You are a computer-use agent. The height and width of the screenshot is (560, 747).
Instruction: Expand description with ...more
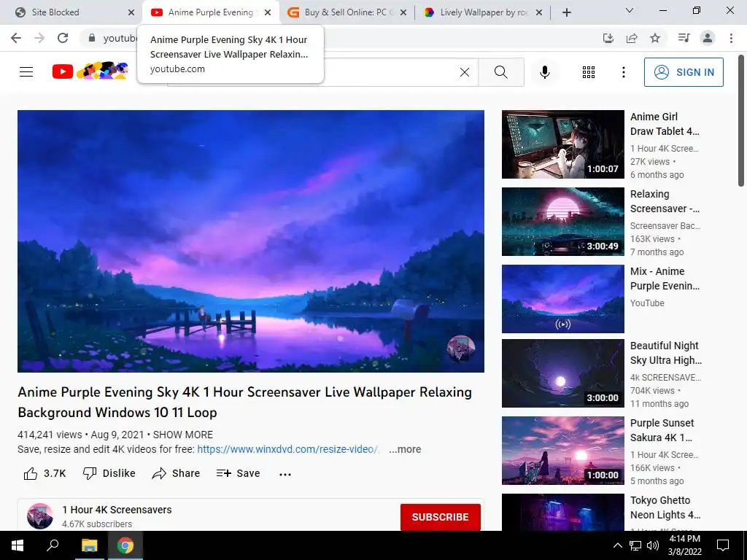[x=404, y=449]
